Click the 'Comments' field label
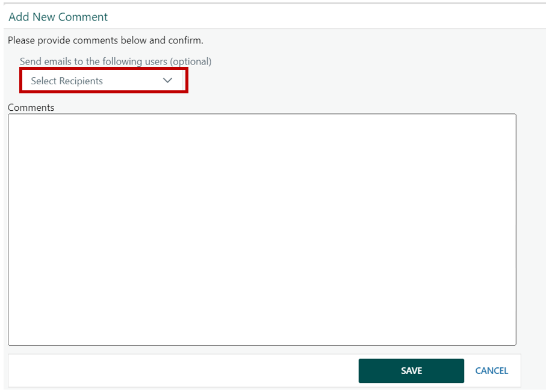Viewport: 546px width, 392px height. click(31, 107)
